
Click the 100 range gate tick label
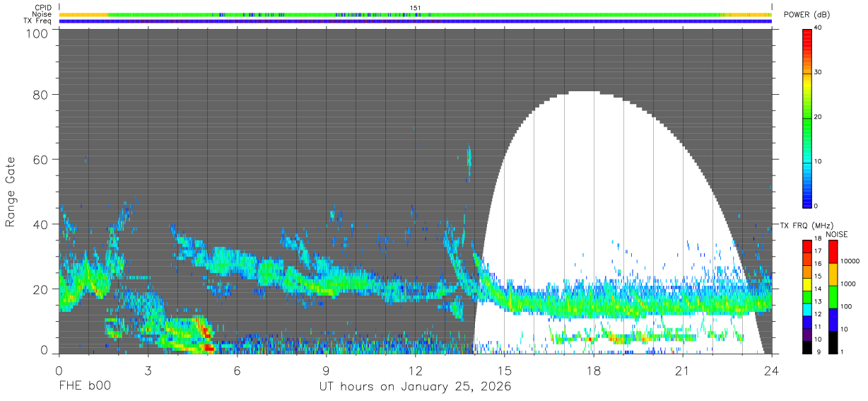coord(36,33)
